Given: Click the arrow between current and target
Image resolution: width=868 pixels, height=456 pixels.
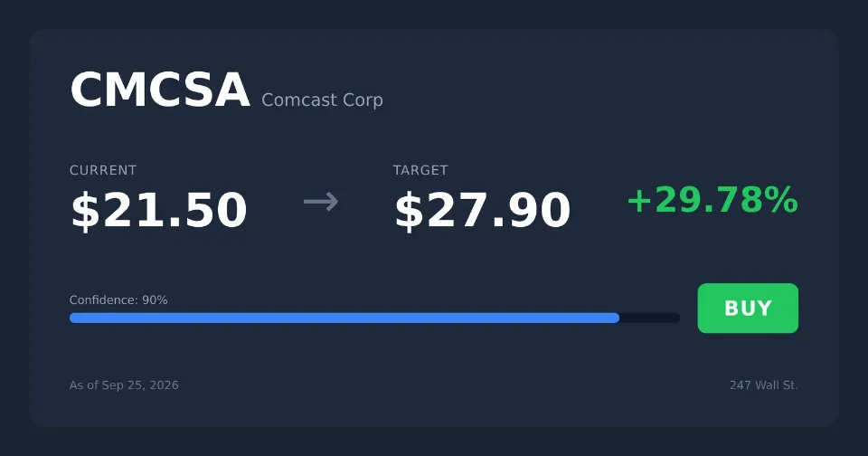Looking at the screenshot, I should (320, 201).
